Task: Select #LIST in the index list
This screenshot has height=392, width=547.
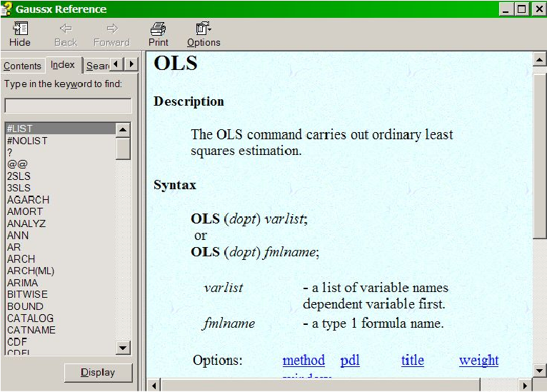Action: pos(61,129)
